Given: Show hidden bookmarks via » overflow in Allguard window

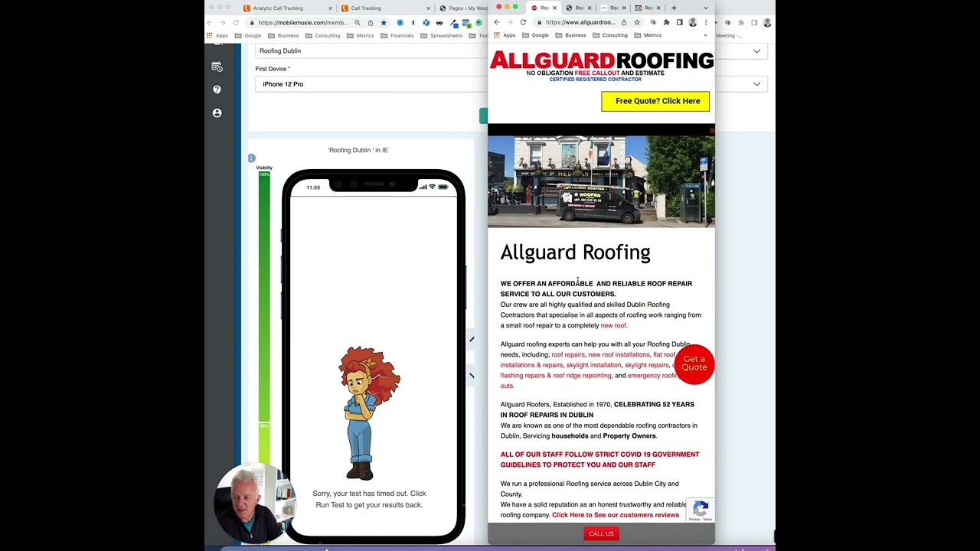Looking at the screenshot, I should point(705,35).
